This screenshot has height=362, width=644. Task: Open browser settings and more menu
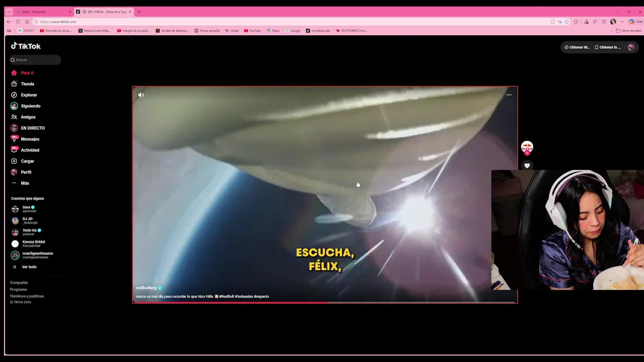622,22
